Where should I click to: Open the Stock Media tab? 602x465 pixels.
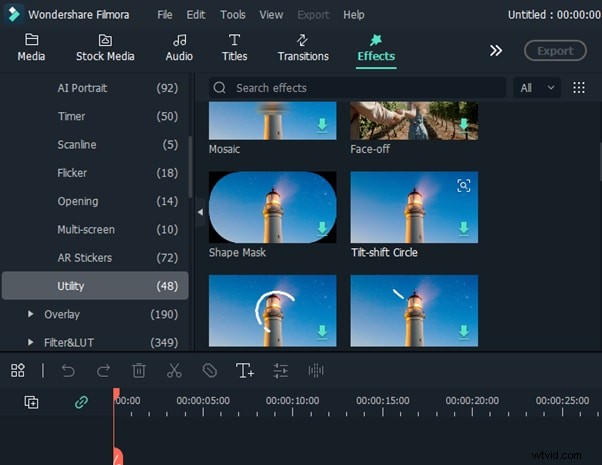(x=105, y=48)
